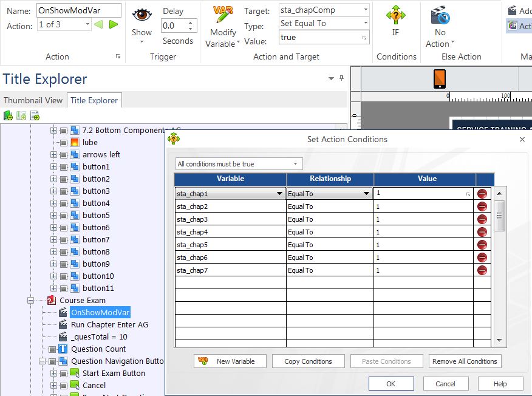Viewport: 532px width, 396px height.
Task: Click the IF Conditions icon
Action: pos(395,15)
